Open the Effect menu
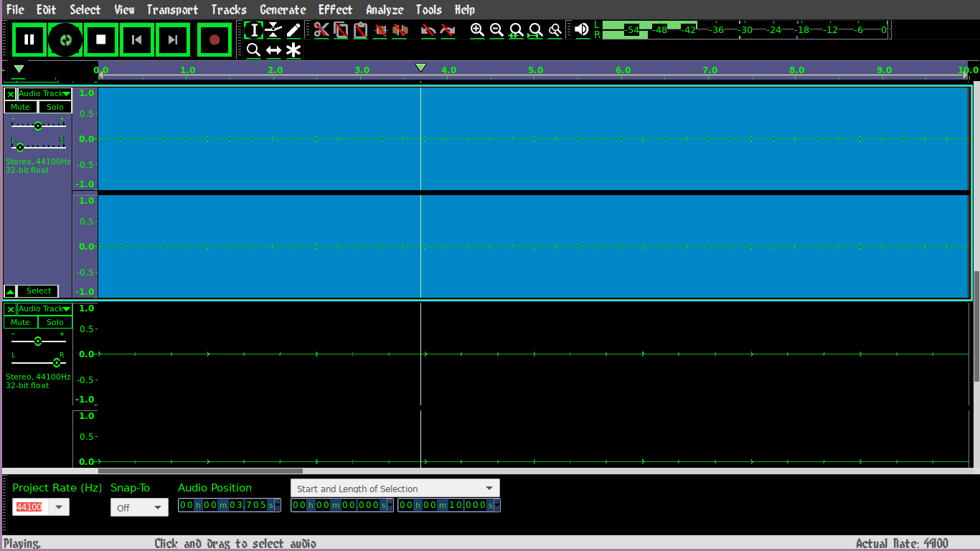Viewport: 980px width, 551px height. point(335,9)
